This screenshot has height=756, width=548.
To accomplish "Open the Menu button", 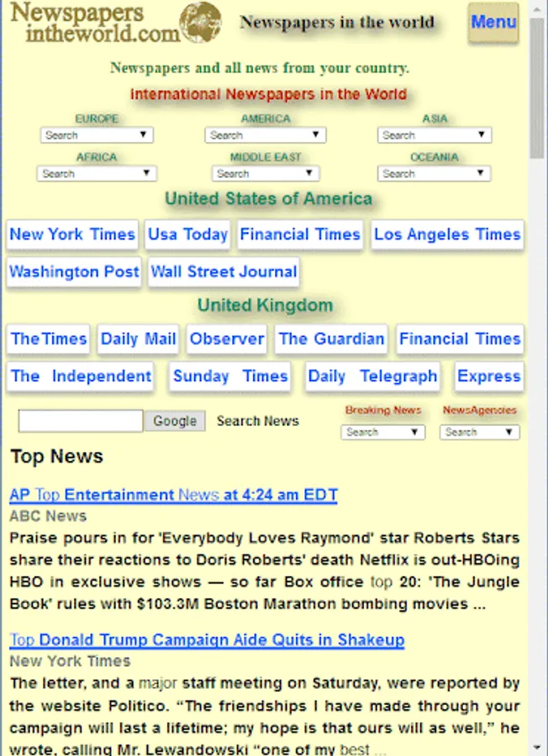I will coord(493,22).
